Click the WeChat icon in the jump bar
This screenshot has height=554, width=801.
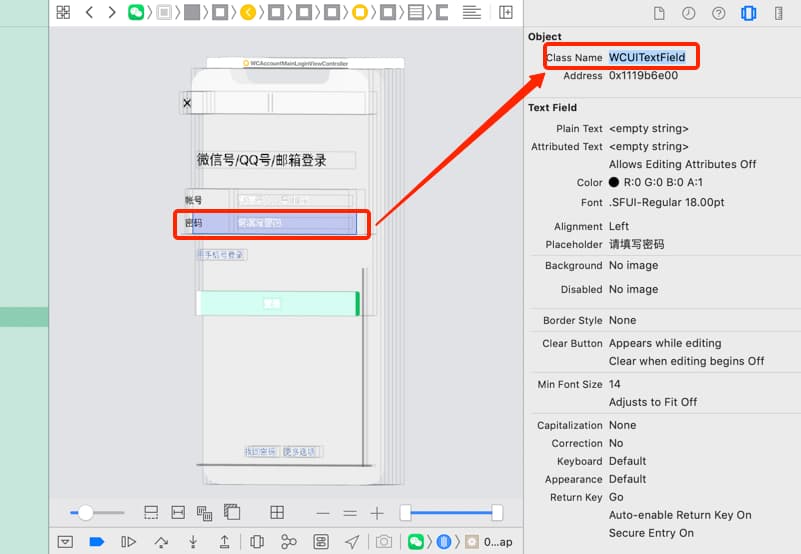[x=136, y=12]
